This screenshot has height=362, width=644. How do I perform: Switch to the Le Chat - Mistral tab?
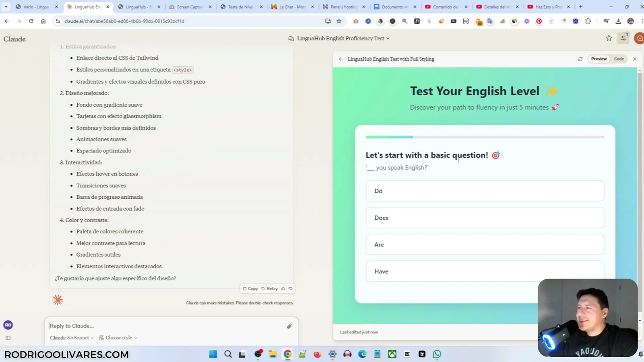[293, 6]
